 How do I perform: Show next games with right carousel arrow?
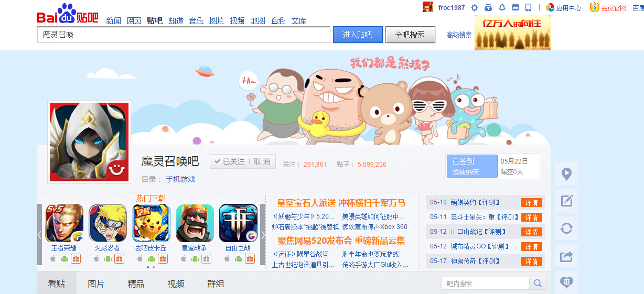tap(263, 234)
